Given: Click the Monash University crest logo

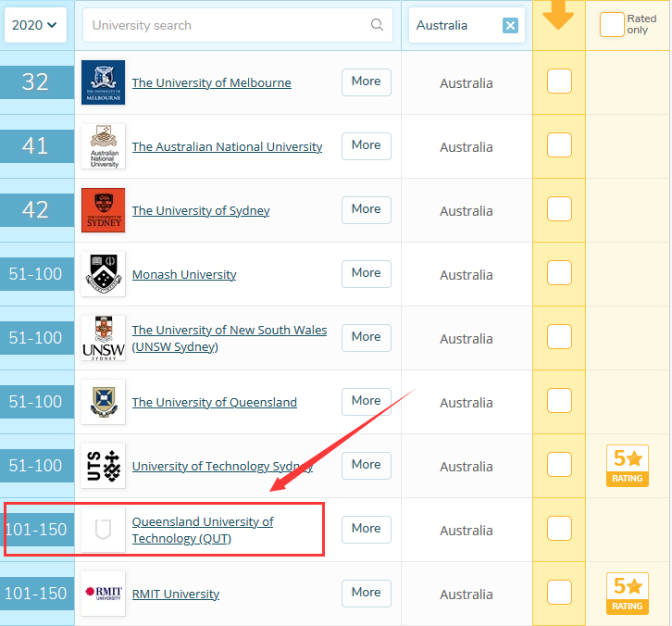Looking at the screenshot, I should click(103, 274).
